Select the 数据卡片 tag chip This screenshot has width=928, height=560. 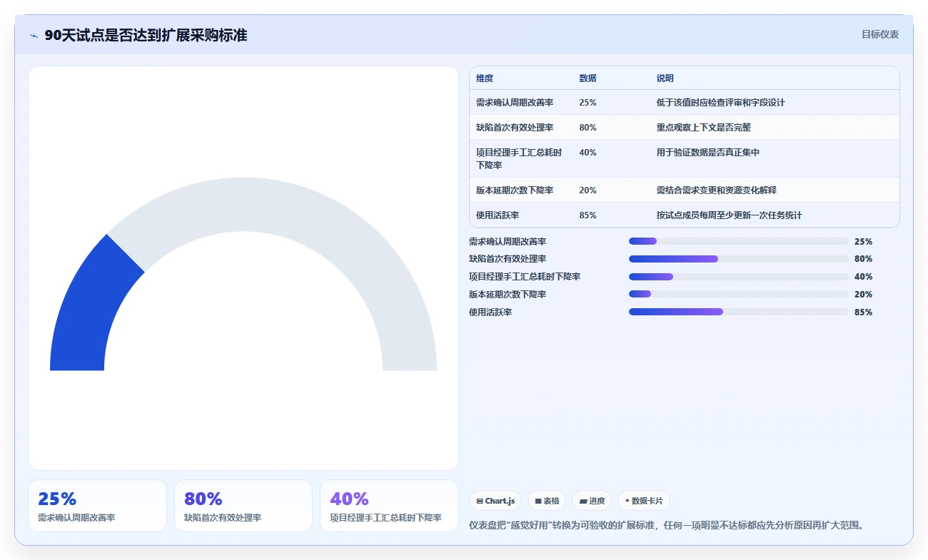pyautogui.click(x=644, y=501)
